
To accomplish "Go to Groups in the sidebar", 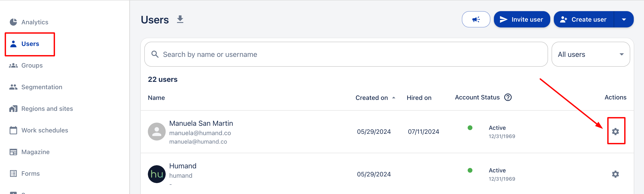I will pos(32,65).
